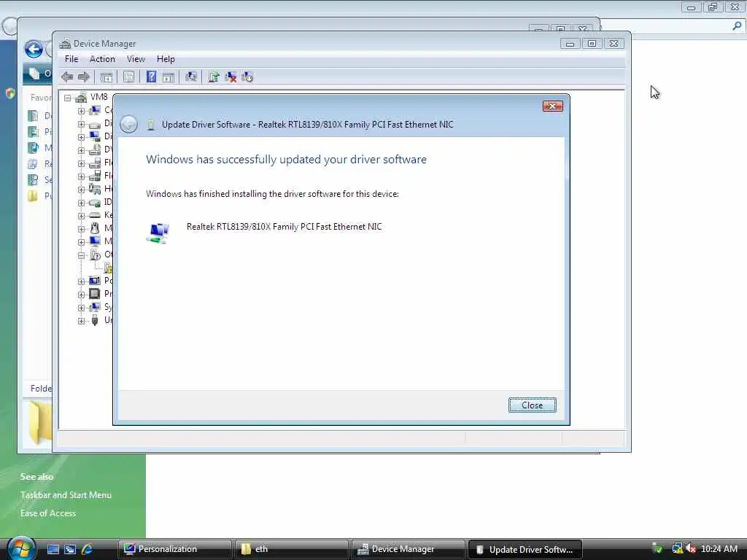Viewport: 747px width, 560px height.
Task: Expand the IDE controllers (ID) category
Action: tap(81, 203)
